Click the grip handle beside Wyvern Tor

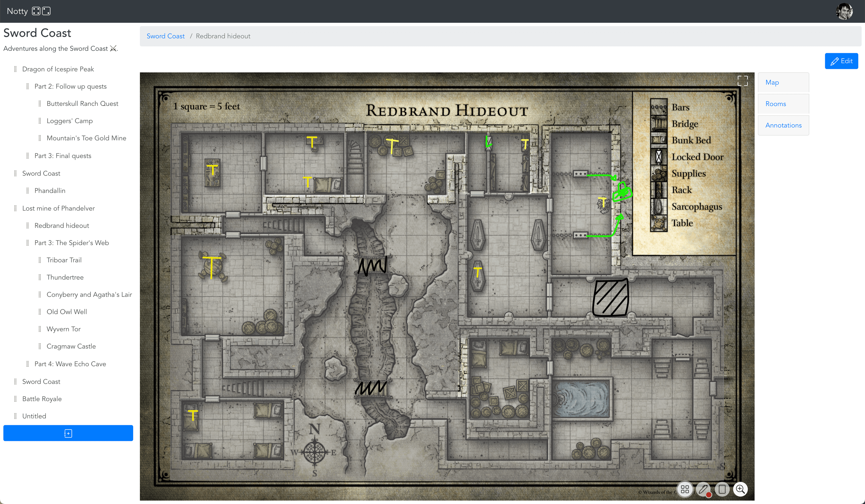pos(39,329)
